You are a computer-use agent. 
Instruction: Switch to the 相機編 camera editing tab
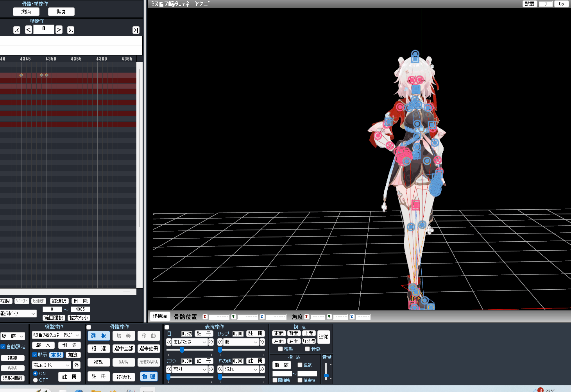point(159,316)
